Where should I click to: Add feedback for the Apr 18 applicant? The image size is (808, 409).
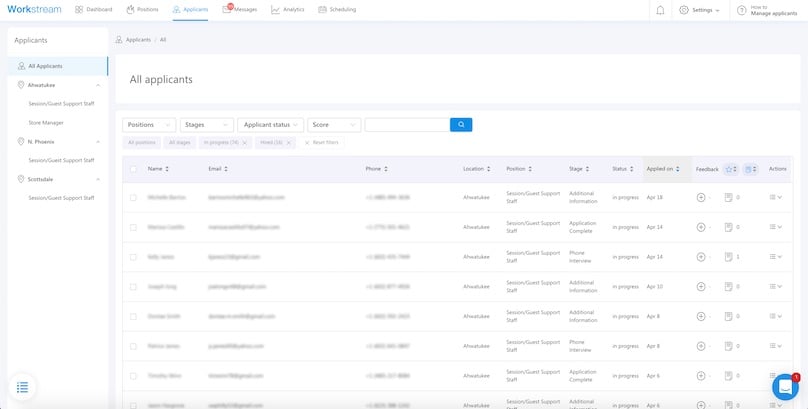[x=701, y=198]
